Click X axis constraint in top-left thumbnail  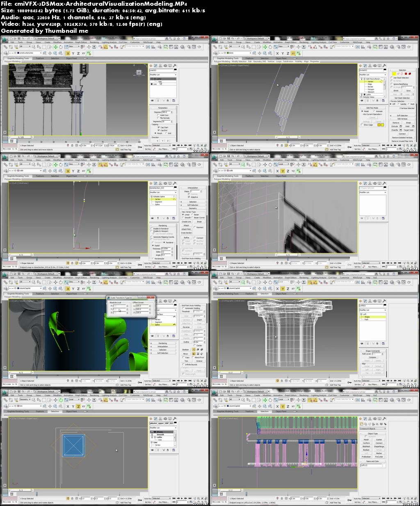point(68,53)
